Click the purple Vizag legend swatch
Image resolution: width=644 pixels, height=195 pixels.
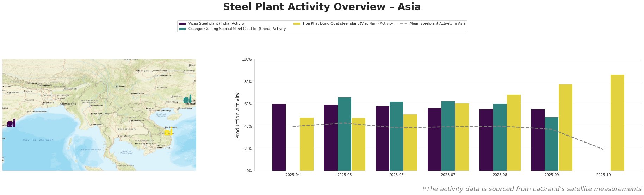tap(182, 24)
